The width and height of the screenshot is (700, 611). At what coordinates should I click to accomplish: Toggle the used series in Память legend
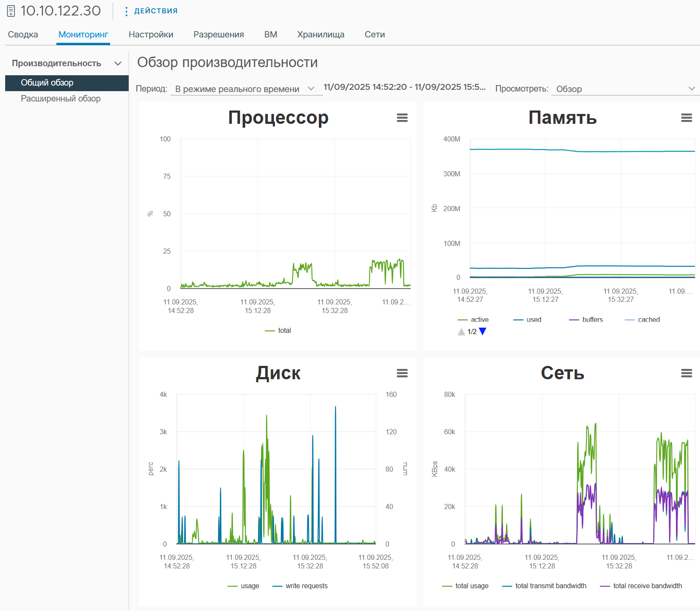(x=527, y=319)
